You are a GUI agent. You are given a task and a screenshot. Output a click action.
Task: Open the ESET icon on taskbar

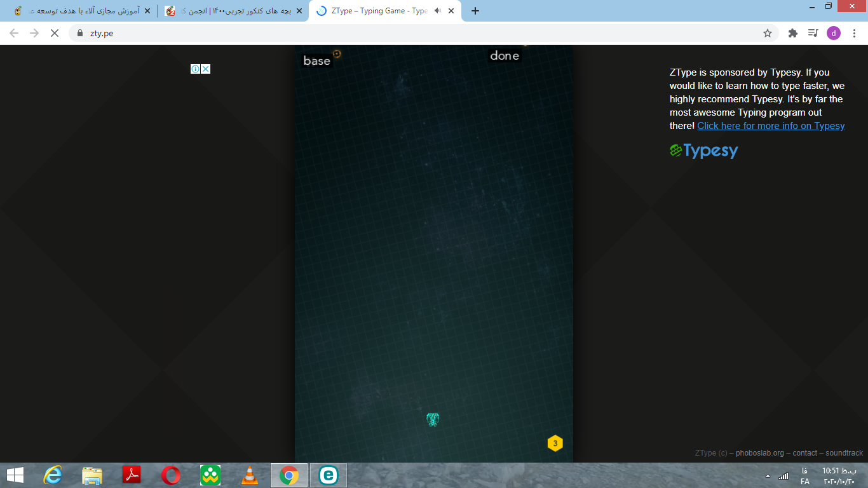pos(329,475)
